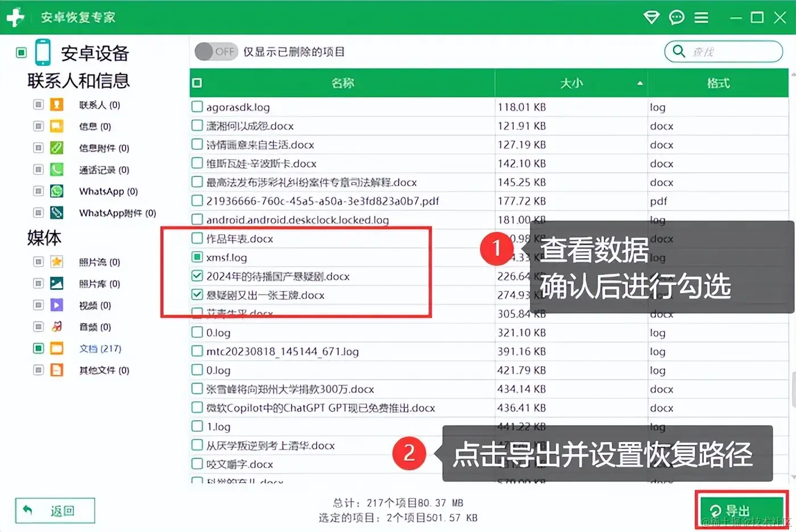
Task: Uncheck the 文档 (217) checkbox
Action: click(38, 348)
